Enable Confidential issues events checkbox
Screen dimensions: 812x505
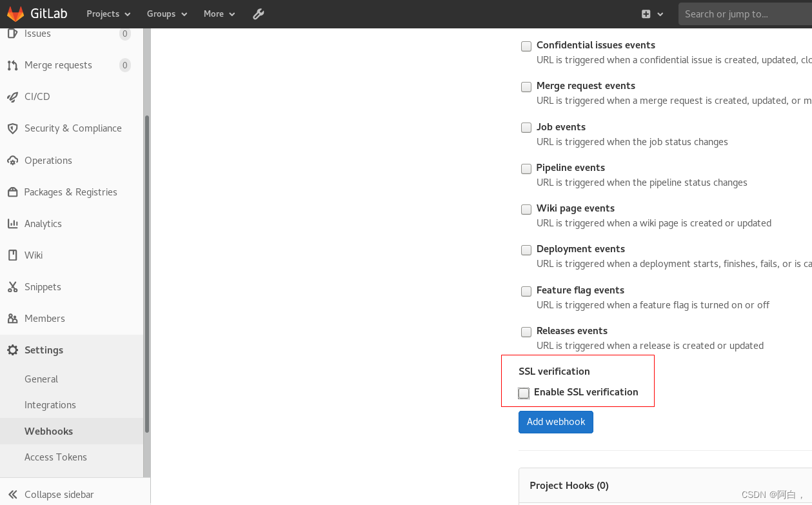(x=526, y=46)
